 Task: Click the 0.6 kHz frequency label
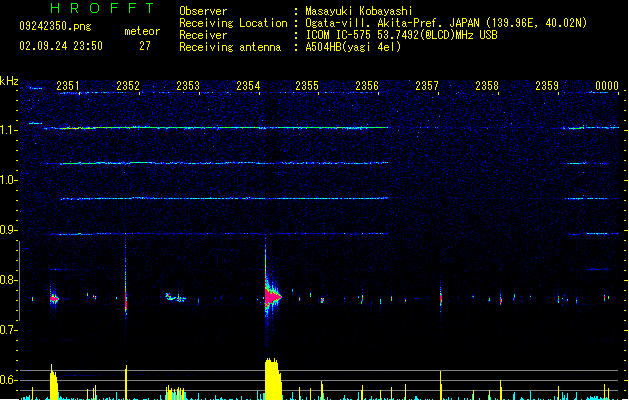7,380
